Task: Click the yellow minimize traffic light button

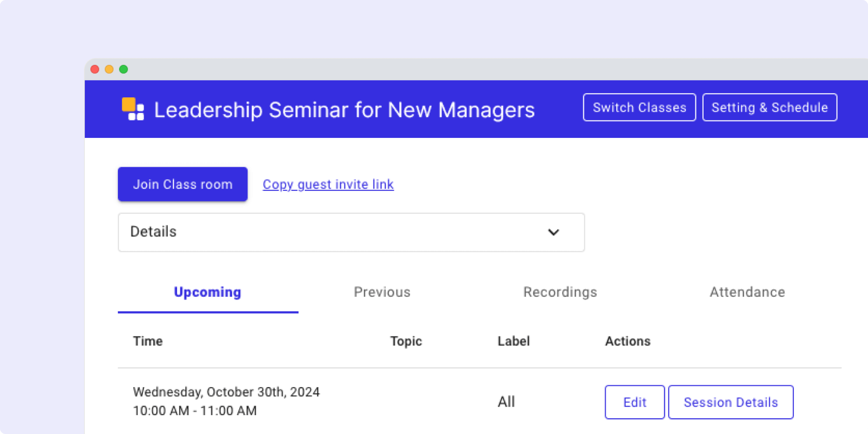Action: pyautogui.click(x=109, y=69)
